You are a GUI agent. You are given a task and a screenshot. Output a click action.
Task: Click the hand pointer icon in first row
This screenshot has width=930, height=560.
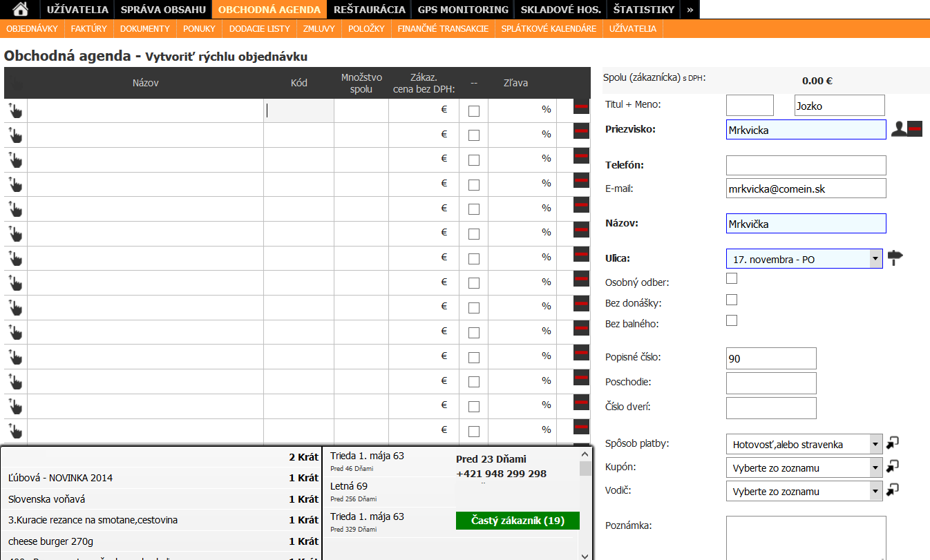coord(15,110)
